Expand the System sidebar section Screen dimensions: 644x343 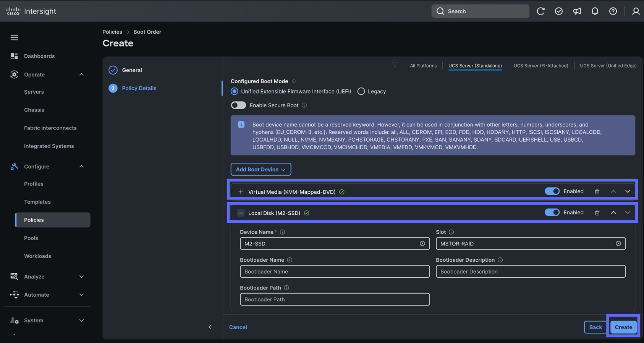81,320
